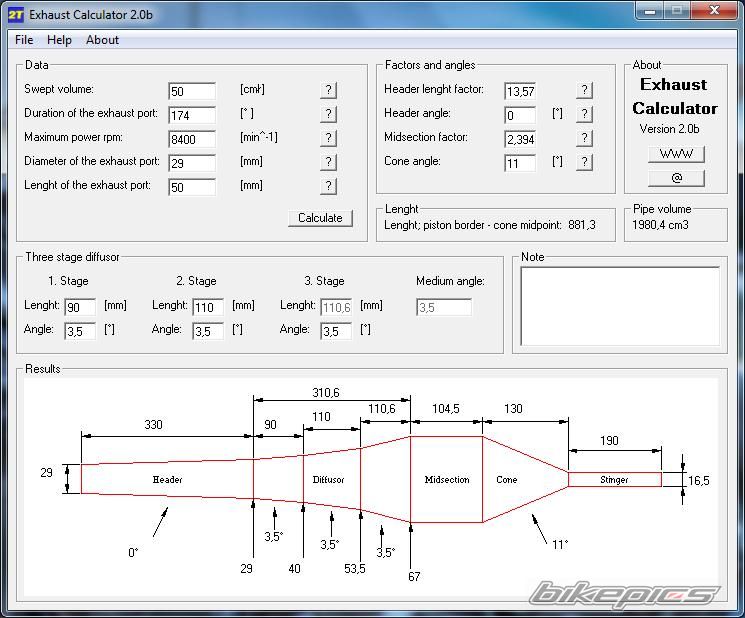Viewport: 745px width, 618px height.
Task: Show help for Cone angle
Action: (x=584, y=162)
